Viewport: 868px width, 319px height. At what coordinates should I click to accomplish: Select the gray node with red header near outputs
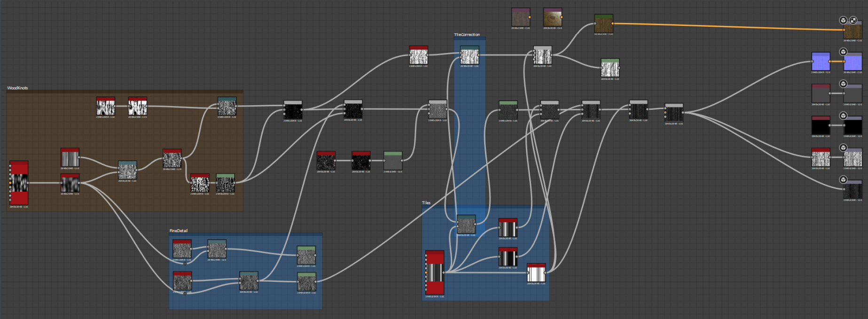pyautogui.click(x=821, y=93)
